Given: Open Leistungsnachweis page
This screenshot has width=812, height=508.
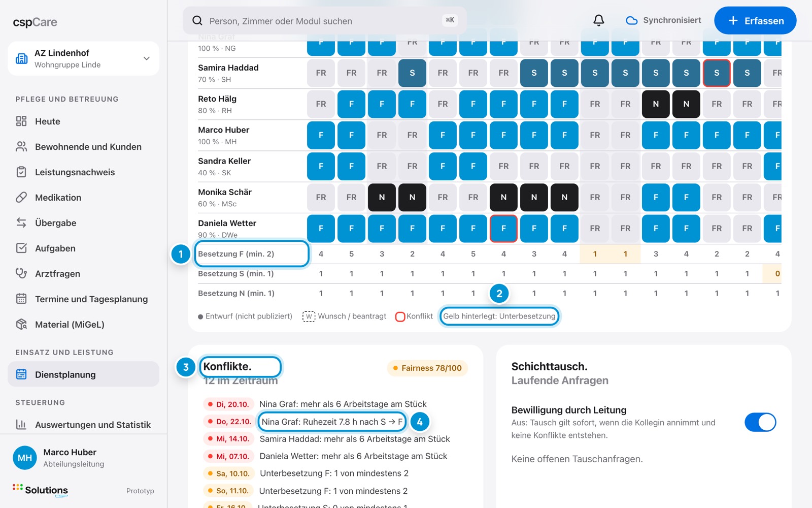Looking at the screenshot, I should [83, 172].
